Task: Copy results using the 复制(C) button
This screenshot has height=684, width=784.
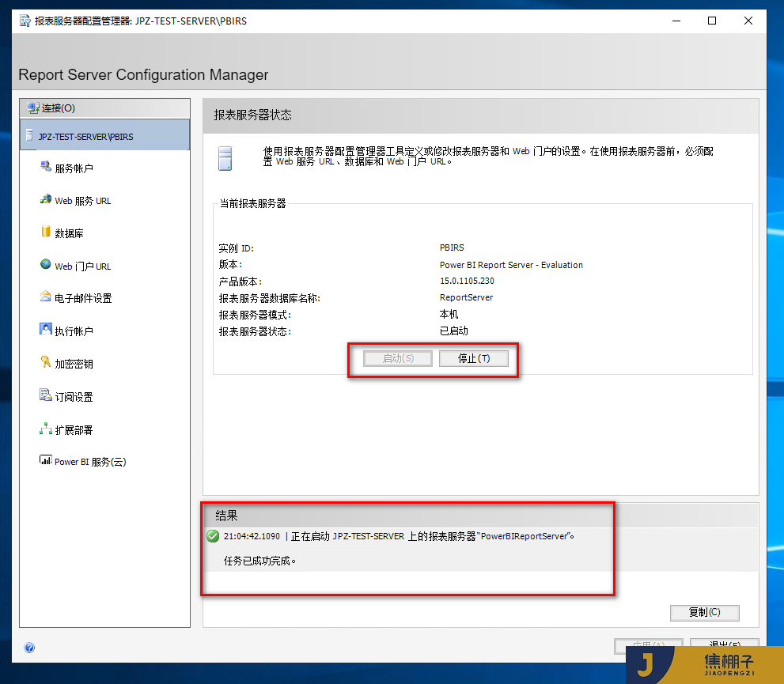Action: click(x=703, y=613)
